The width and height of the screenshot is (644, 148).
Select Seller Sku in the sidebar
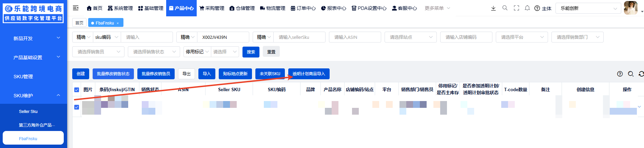coord(28,112)
